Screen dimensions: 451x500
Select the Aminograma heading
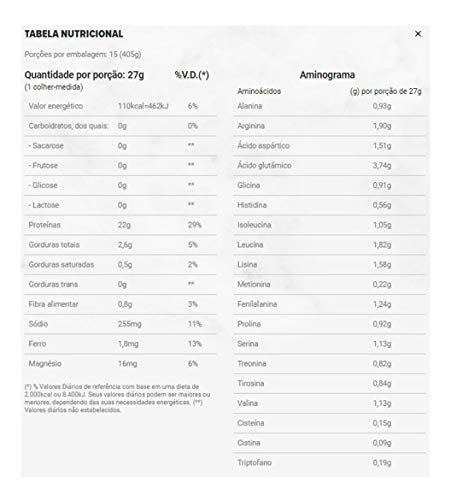pos(327,75)
